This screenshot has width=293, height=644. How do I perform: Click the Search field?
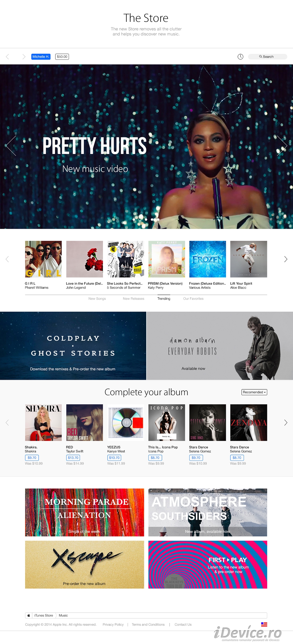pos(267,56)
